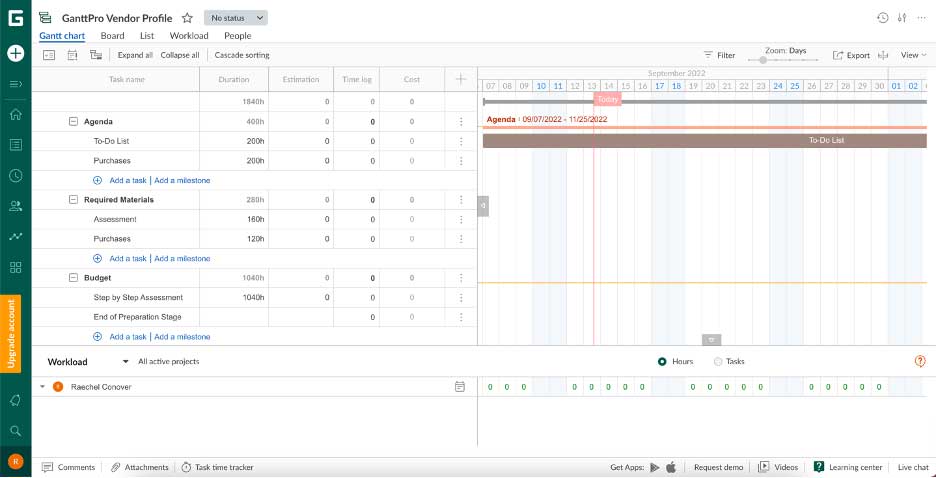Open the Agenda row three-dots menu
936x478 pixels.
[461, 122]
